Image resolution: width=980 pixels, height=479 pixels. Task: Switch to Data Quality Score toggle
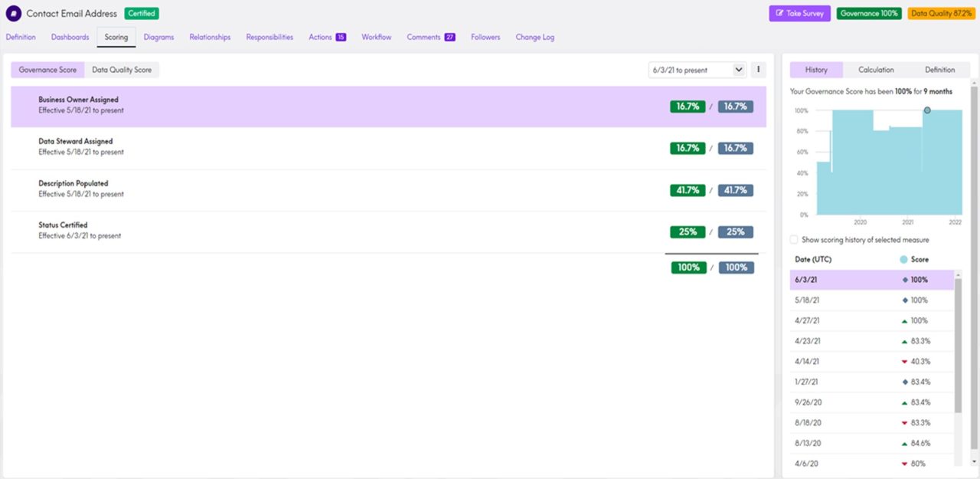click(122, 70)
